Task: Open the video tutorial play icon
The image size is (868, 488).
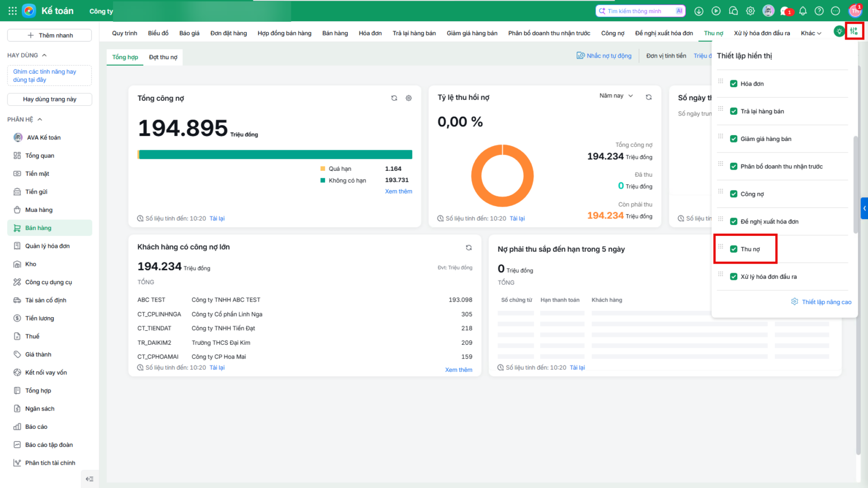Action: click(x=716, y=11)
